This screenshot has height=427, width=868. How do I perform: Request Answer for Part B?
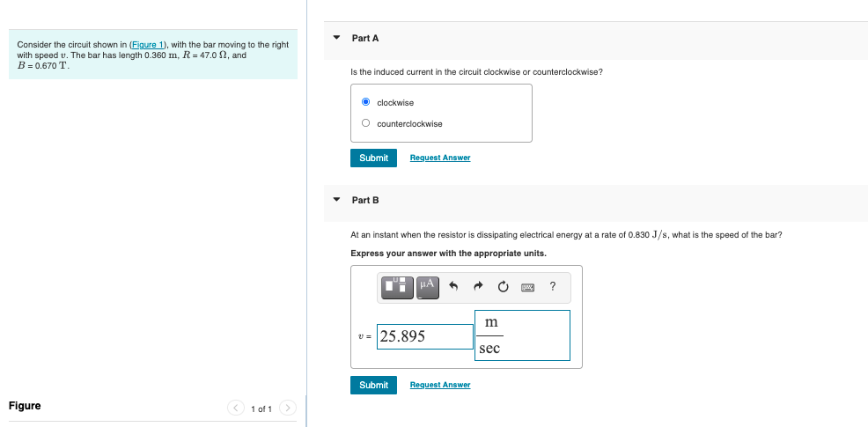point(440,385)
